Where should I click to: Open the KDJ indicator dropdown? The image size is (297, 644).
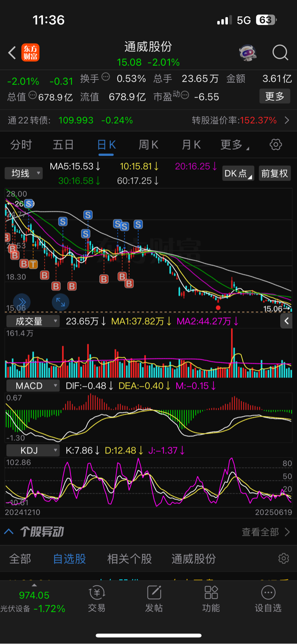coord(32,450)
